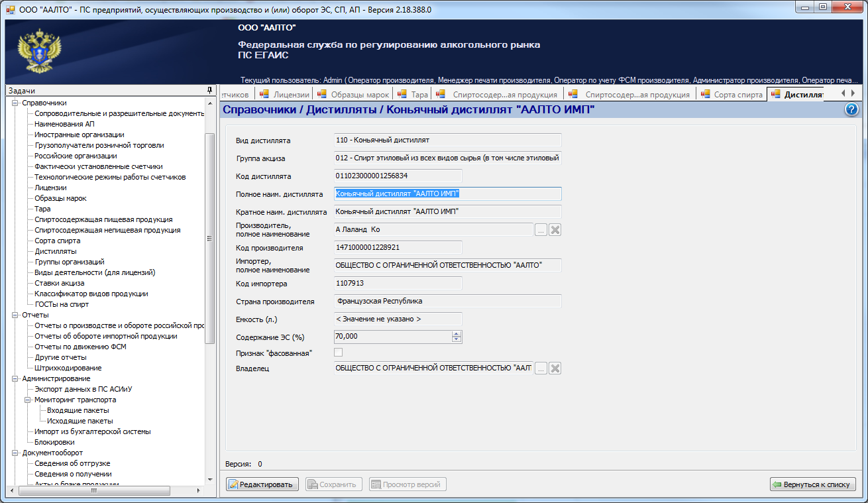Open Отчеты по движению ФСМ
The image size is (868, 503).
click(x=80, y=347)
